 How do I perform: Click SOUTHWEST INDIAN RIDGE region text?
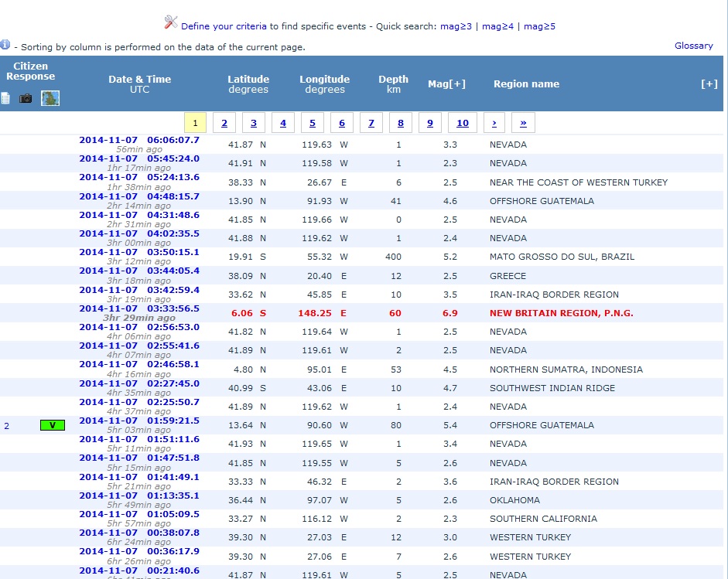(x=552, y=388)
